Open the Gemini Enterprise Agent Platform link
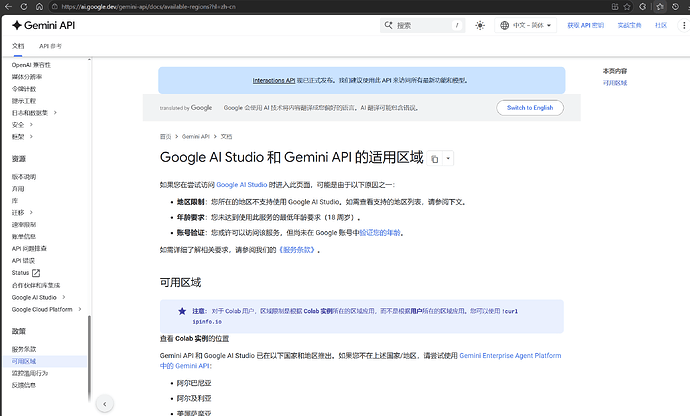The height and width of the screenshot is (416, 690). (510, 356)
